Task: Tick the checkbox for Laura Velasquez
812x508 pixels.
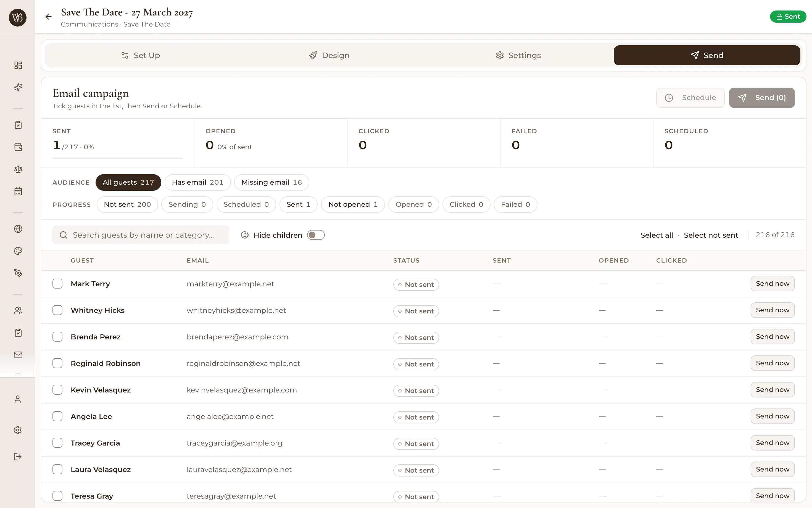Action: pyautogui.click(x=57, y=469)
